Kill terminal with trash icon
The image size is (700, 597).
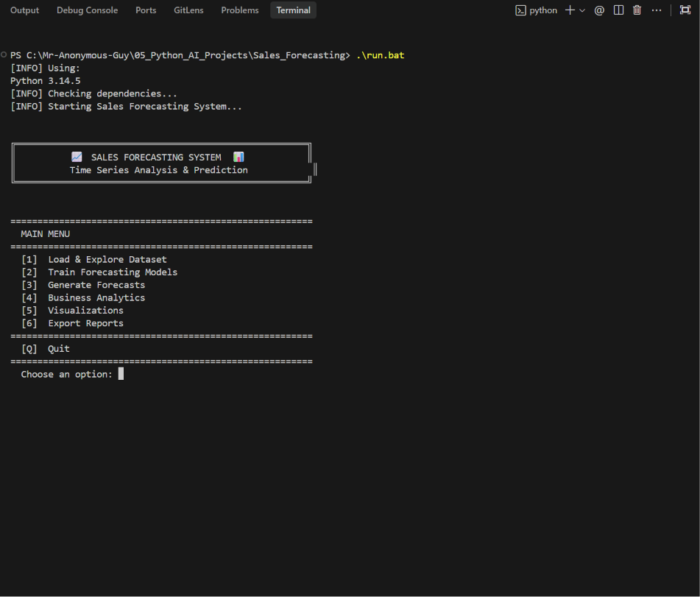[637, 10]
